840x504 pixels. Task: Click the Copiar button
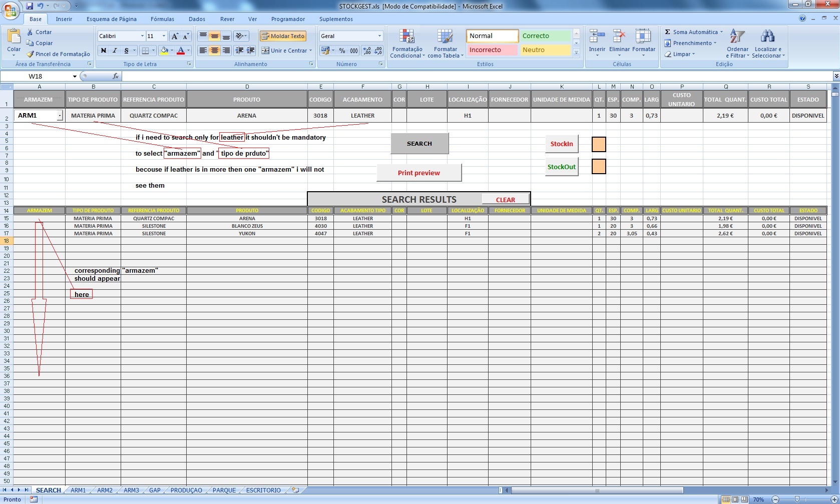click(x=40, y=43)
